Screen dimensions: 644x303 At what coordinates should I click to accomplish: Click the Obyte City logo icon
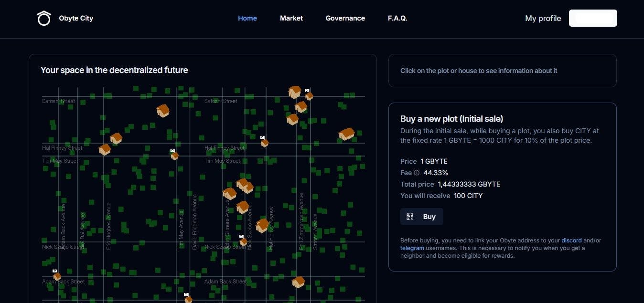point(44,18)
